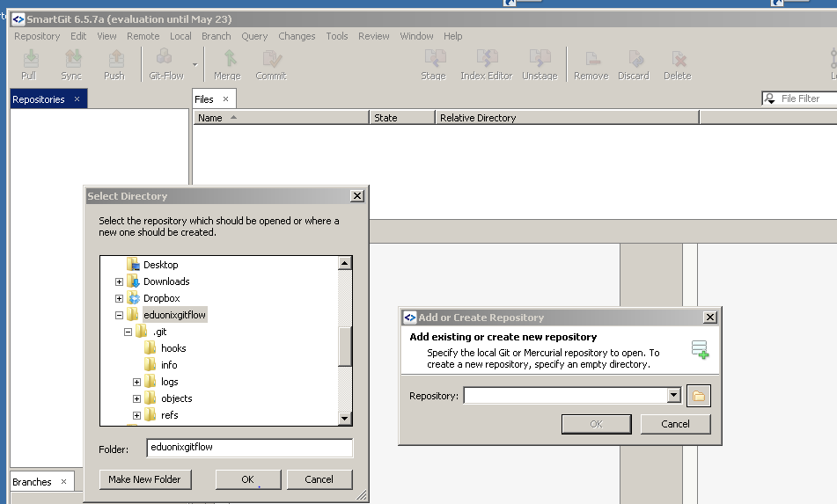
Task: Sort by State column header
Action: coord(402,118)
